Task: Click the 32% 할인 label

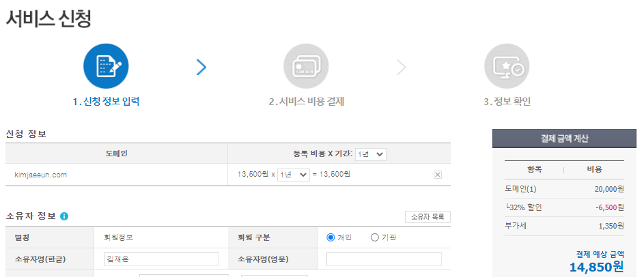Action: click(x=524, y=207)
